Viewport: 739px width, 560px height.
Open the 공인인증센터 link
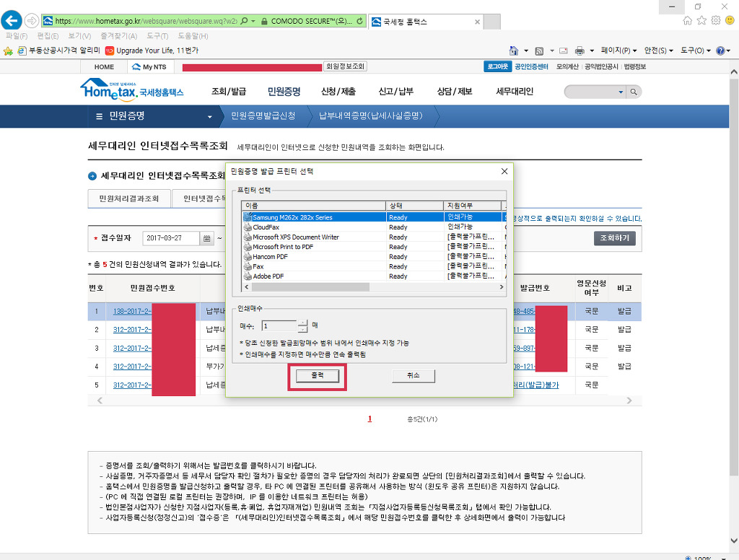tap(531, 66)
